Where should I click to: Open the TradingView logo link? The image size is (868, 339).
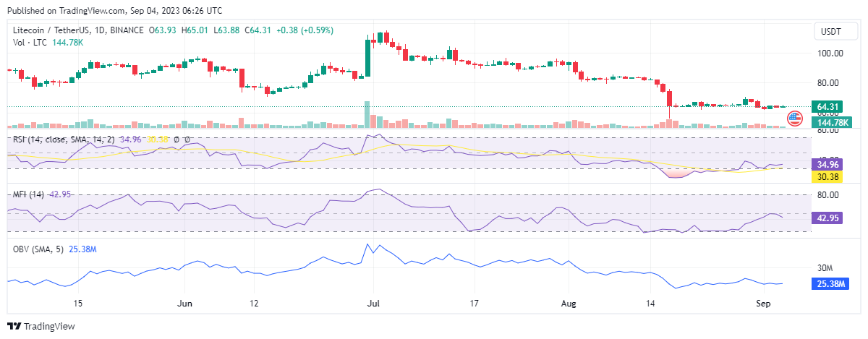[41, 326]
